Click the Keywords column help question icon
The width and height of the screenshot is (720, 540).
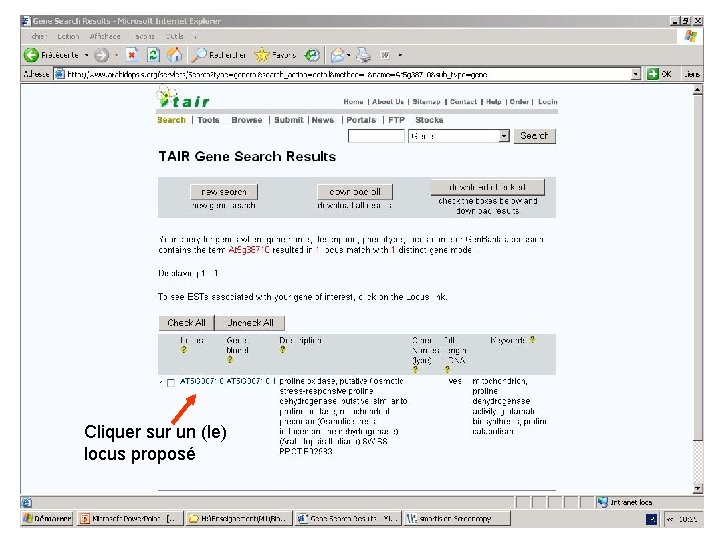tap(532, 340)
